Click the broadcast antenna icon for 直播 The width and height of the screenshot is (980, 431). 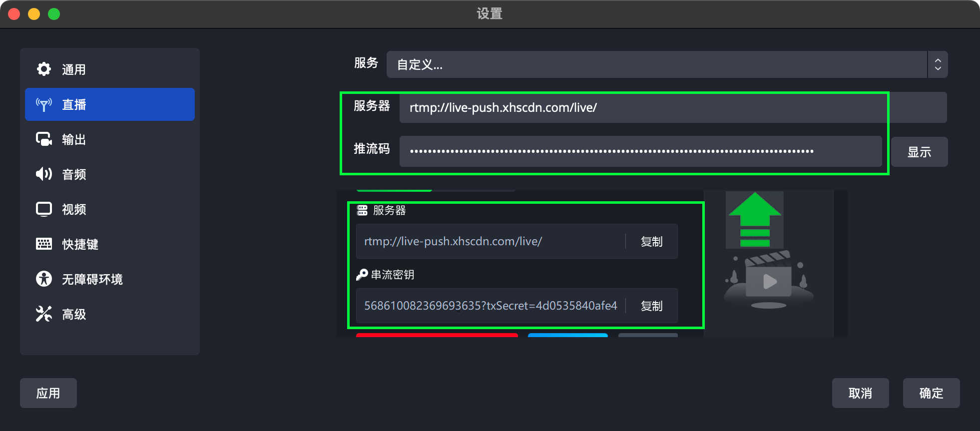(44, 104)
